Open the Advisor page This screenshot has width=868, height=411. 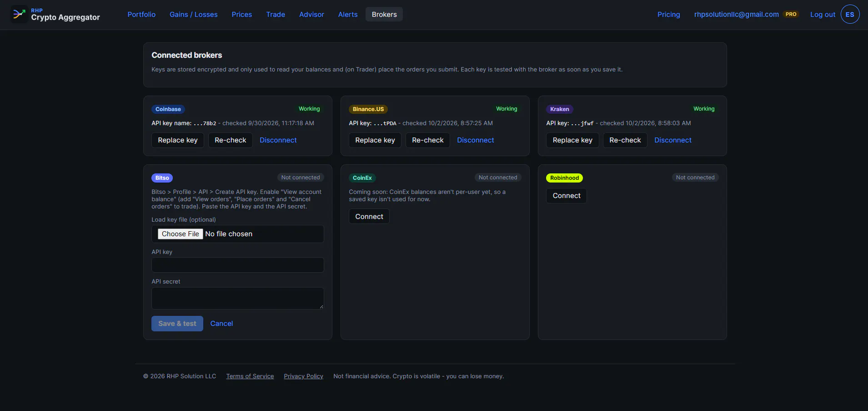click(311, 14)
